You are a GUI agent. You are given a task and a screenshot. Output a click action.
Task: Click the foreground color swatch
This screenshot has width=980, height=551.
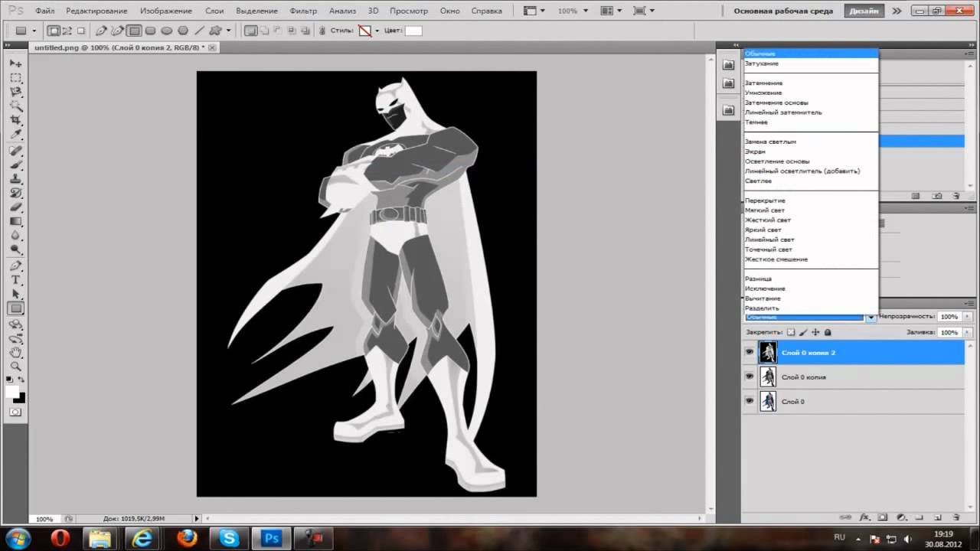(12, 391)
